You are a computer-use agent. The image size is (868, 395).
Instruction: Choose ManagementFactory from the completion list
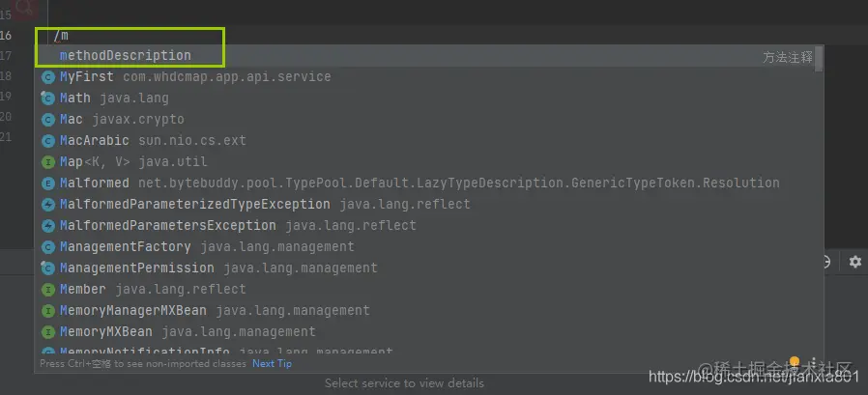pyautogui.click(x=125, y=247)
